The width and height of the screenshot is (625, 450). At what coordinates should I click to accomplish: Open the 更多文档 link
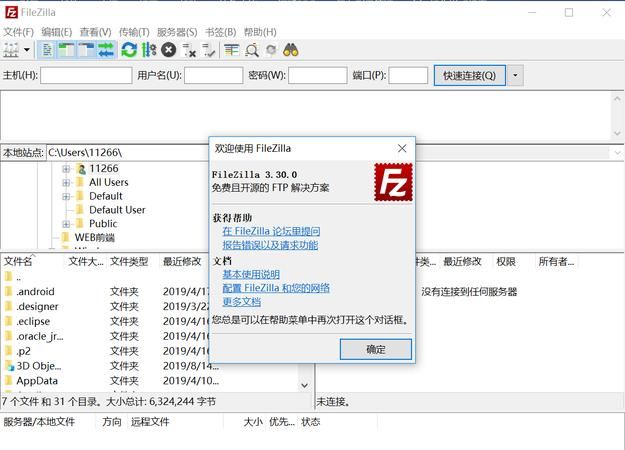(242, 302)
